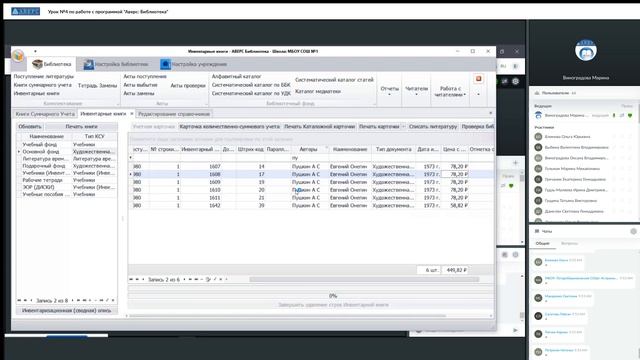Open Систематический каталог по ББК

point(251,85)
